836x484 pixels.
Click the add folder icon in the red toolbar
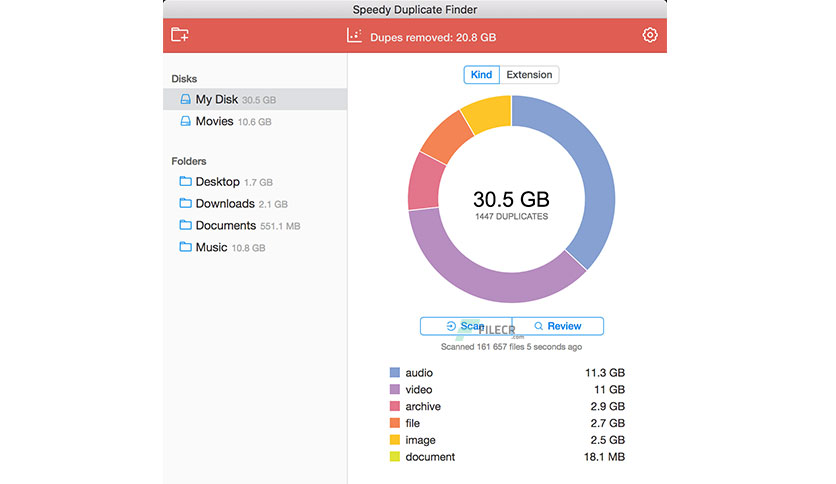[180, 35]
